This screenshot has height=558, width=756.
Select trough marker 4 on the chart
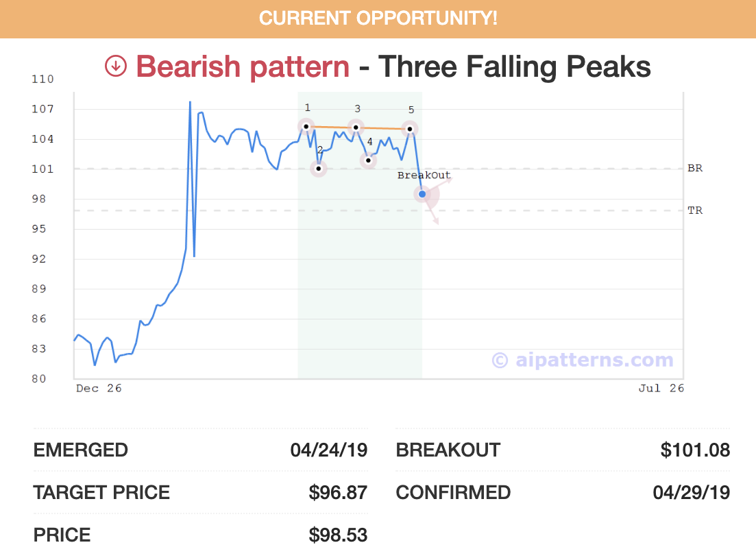(369, 160)
